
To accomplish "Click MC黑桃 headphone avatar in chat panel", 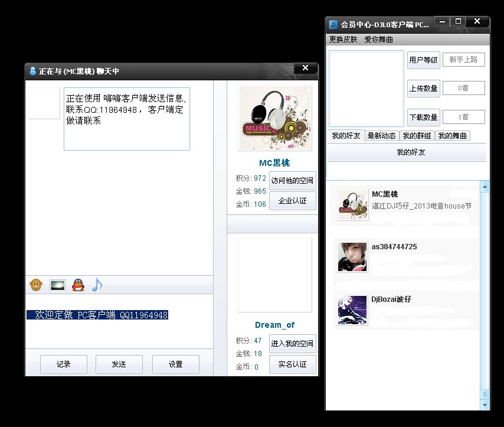I will [275, 118].
